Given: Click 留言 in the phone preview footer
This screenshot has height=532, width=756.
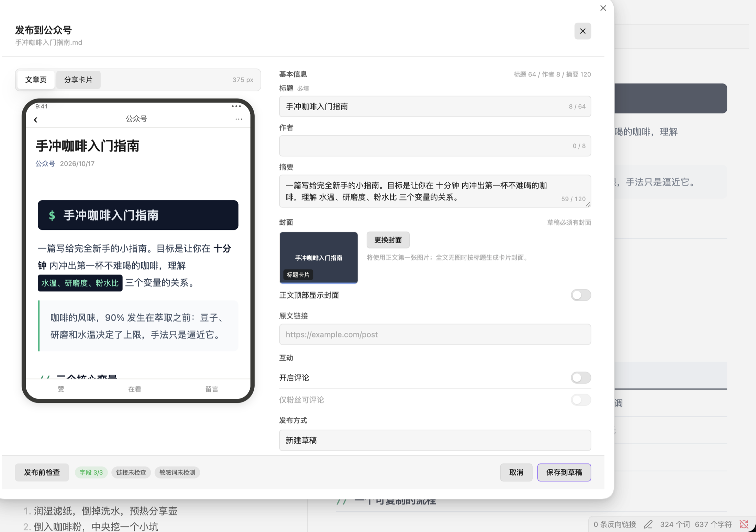Looking at the screenshot, I should pyautogui.click(x=212, y=389).
